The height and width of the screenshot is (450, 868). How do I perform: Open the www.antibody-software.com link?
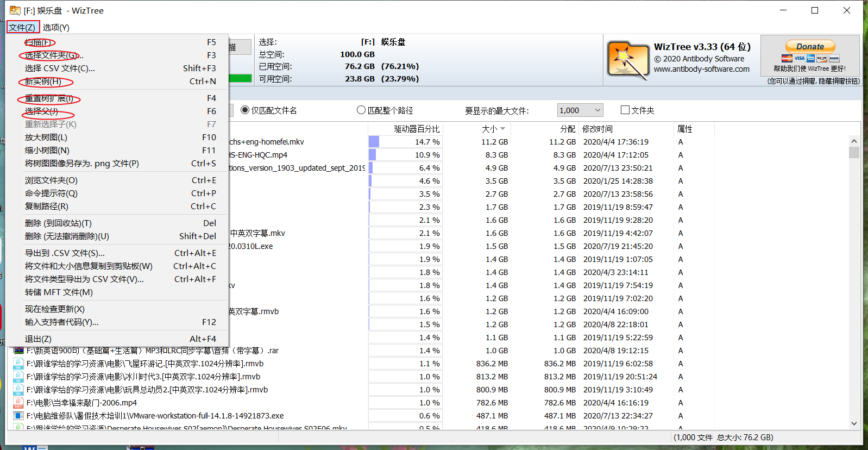pos(701,69)
